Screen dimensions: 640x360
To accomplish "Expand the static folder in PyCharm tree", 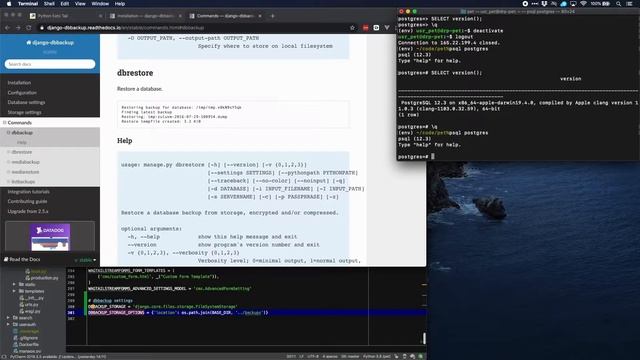I will 14,284.
